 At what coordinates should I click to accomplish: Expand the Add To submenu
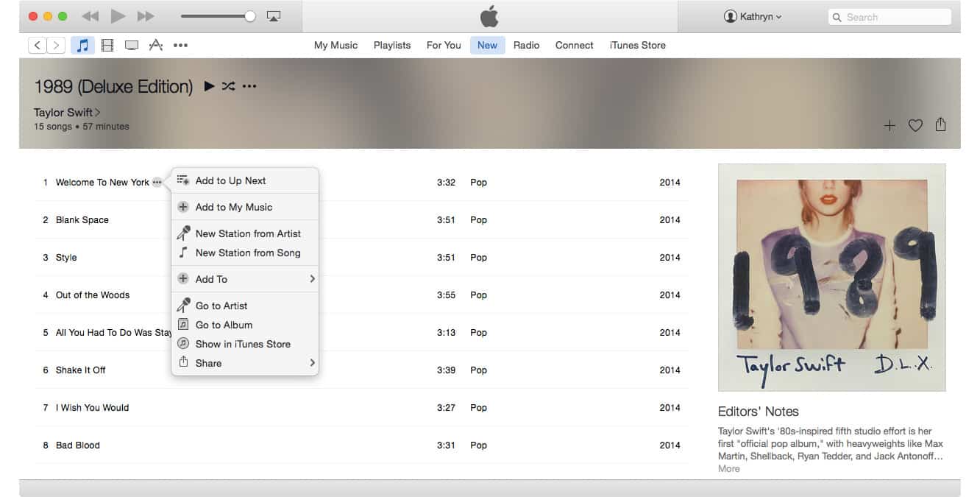[245, 279]
